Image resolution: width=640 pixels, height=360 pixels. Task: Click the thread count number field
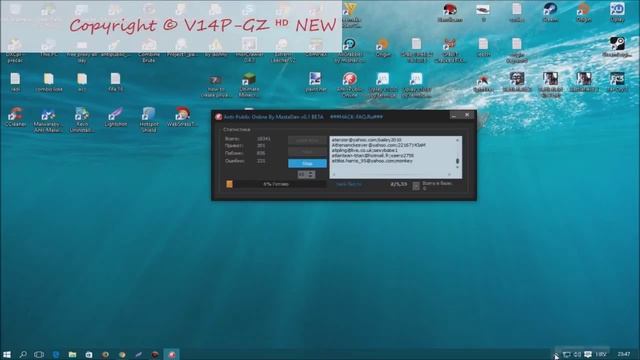click(x=302, y=175)
